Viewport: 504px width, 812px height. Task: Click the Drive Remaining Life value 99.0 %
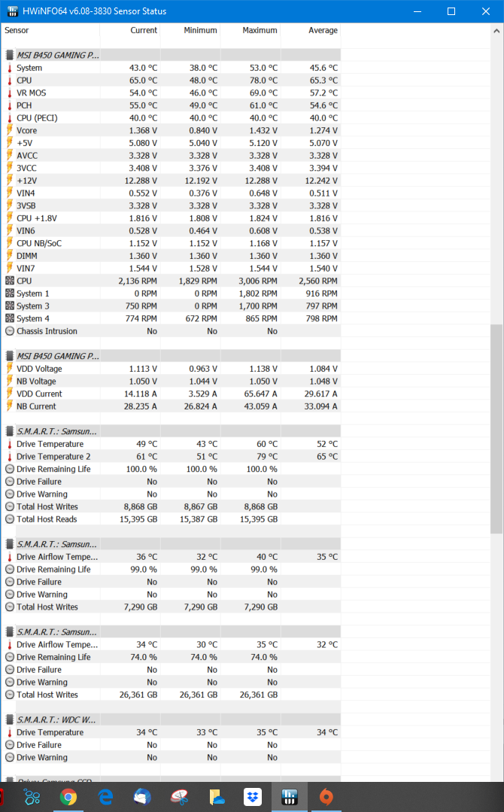tap(144, 569)
